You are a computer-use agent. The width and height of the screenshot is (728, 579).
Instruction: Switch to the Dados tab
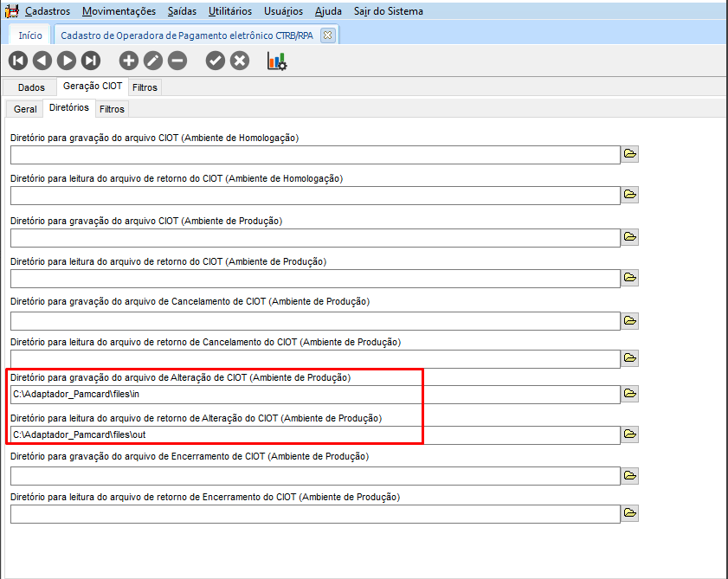(x=31, y=87)
